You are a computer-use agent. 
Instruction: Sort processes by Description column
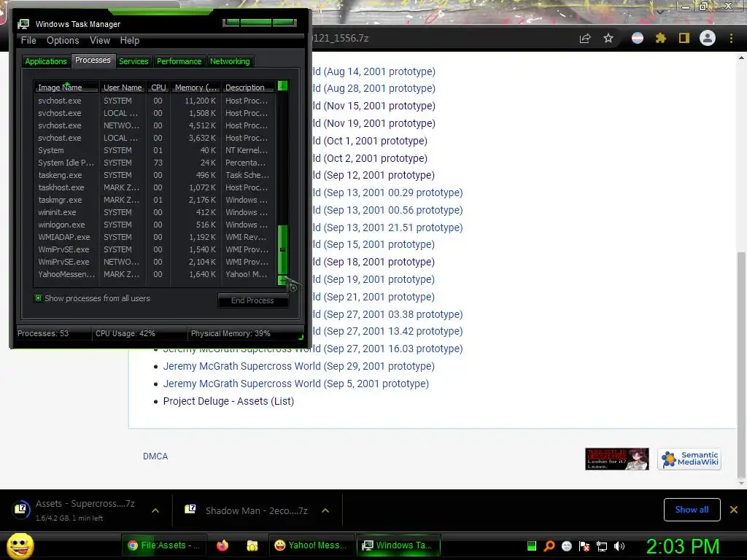pyautogui.click(x=248, y=87)
